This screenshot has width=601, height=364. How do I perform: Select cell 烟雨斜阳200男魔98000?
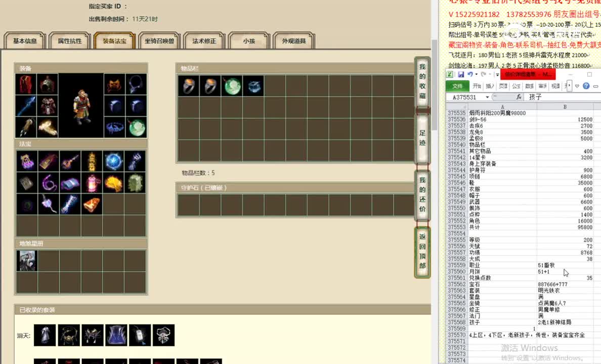[502, 113]
